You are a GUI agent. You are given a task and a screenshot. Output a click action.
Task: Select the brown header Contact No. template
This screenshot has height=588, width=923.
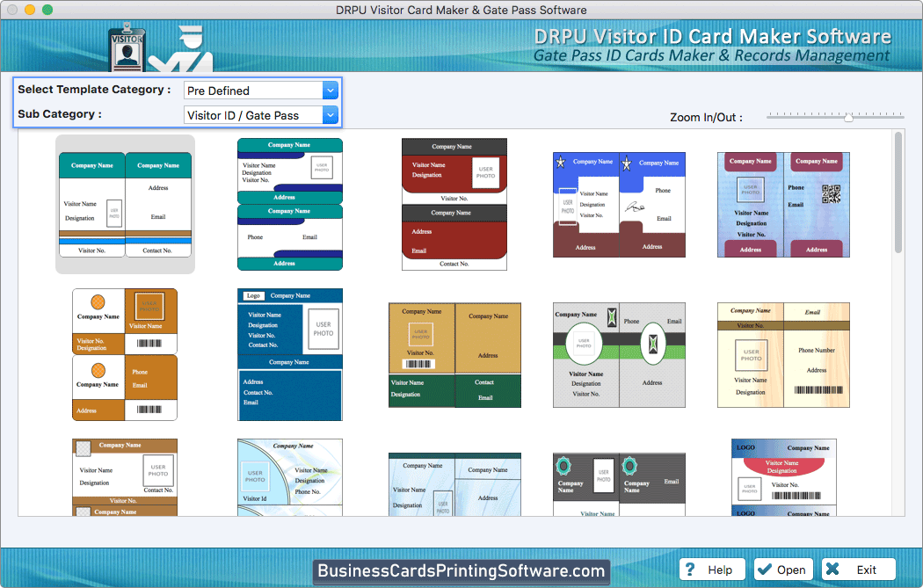[125, 477]
